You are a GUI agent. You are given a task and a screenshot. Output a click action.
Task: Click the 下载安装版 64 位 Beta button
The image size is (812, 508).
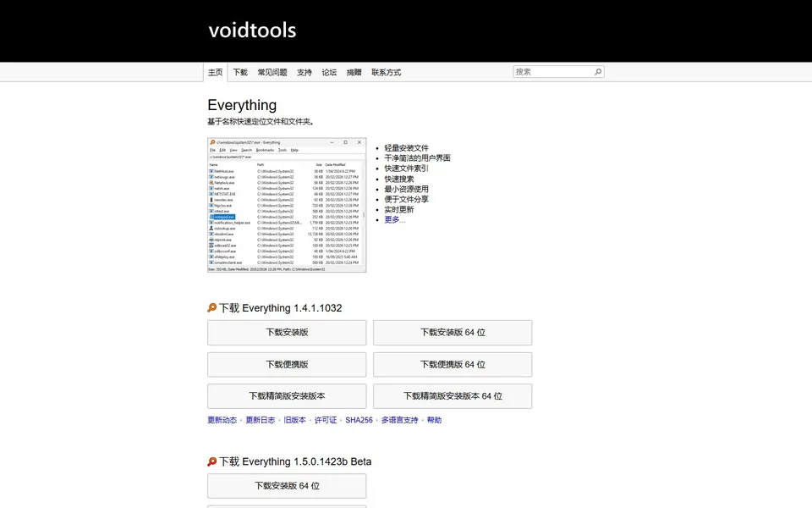click(x=287, y=486)
